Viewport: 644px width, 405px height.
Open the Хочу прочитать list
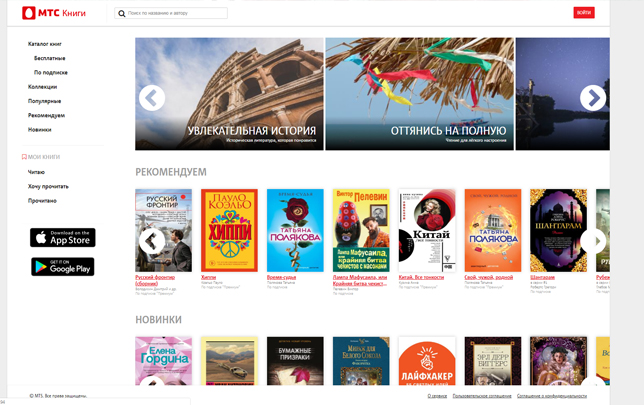tap(48, 186)
